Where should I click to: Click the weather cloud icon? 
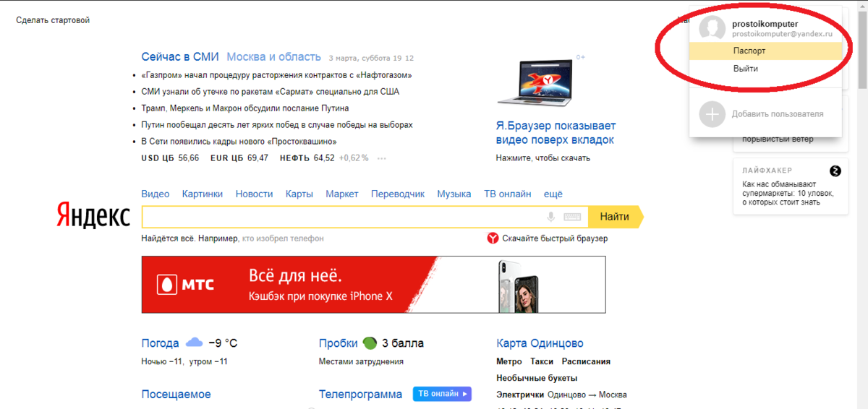coord(194,343)
